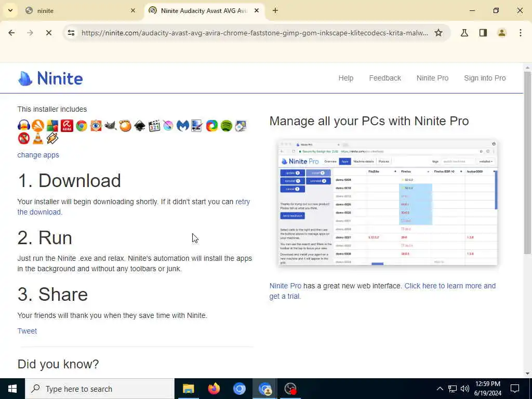Stop loading the page
This screenshot has height=399, width=532.
pos(48,33)
